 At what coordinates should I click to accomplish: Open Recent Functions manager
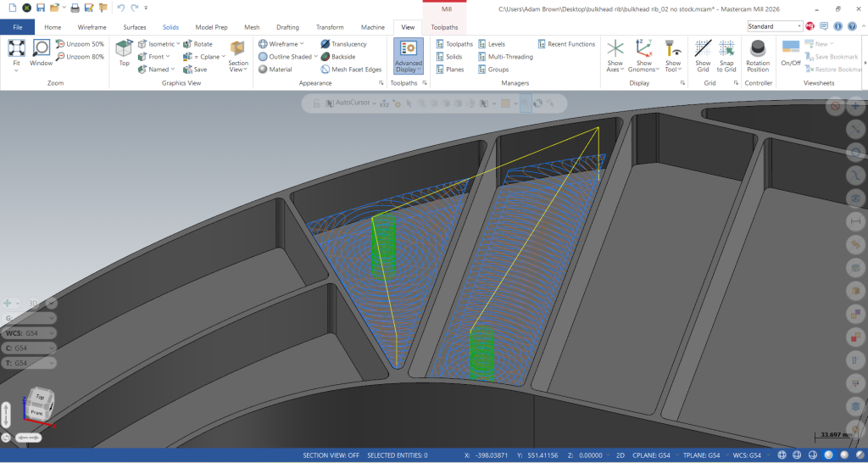click(566, 44)
